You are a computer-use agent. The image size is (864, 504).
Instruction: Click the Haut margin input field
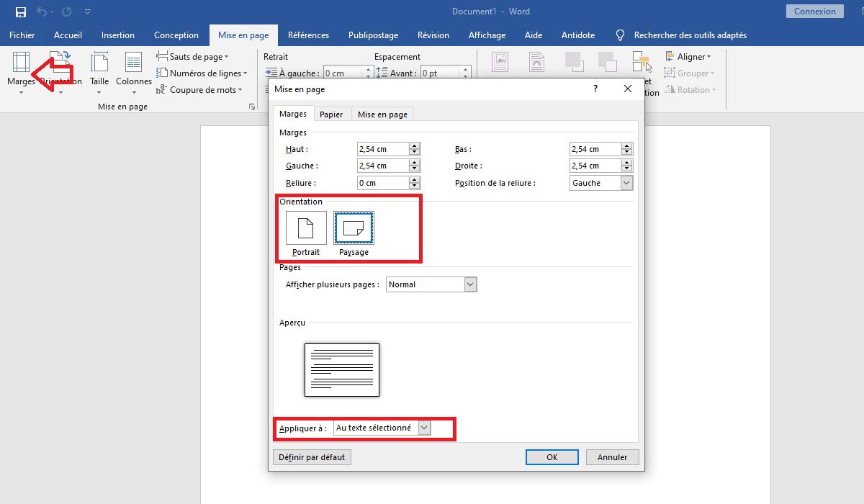pos(382,149)
